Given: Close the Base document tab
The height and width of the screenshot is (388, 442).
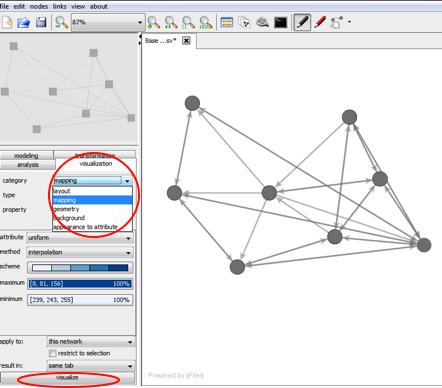Looking at the screenshot, I should click(186, 41).
